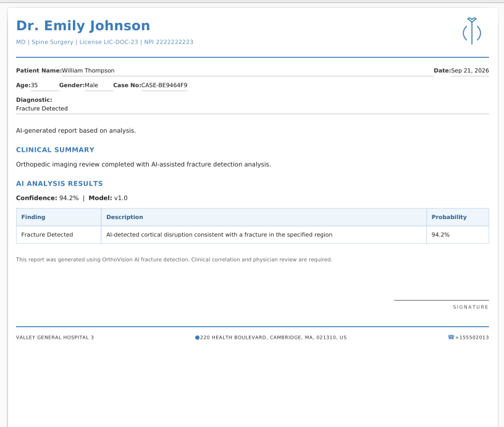Click the Description column header
The height and width of the screenshot is (427, 504).
click(264, 217)
